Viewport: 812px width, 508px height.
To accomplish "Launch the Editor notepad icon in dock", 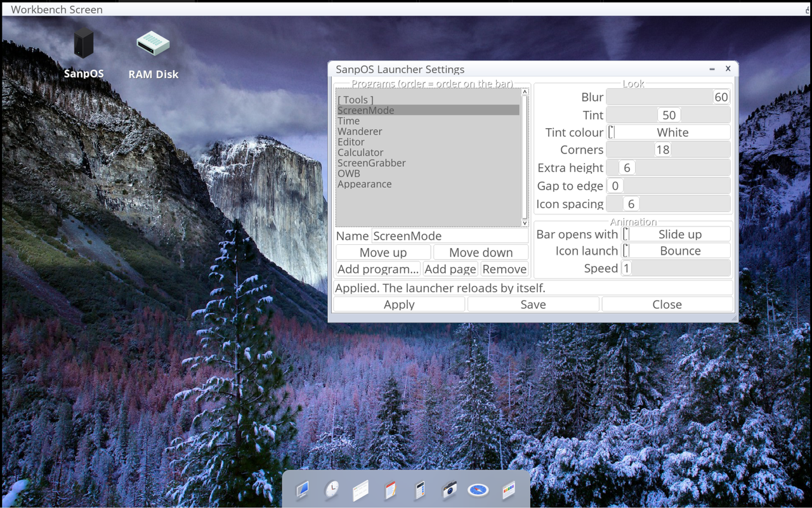I will 390,490.
